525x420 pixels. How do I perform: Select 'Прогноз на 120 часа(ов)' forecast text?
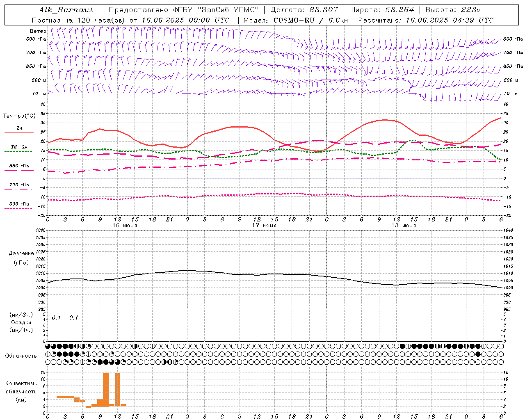[x=79, y=20]
